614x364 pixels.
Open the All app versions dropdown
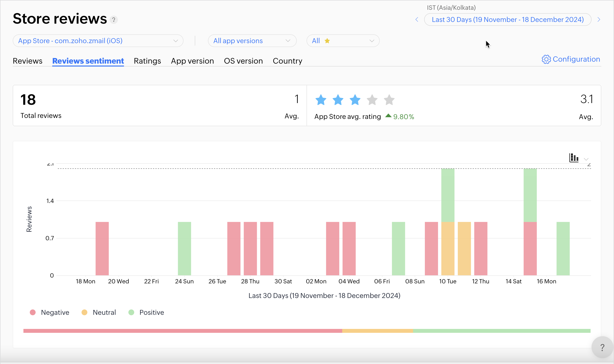click(252, 41)
